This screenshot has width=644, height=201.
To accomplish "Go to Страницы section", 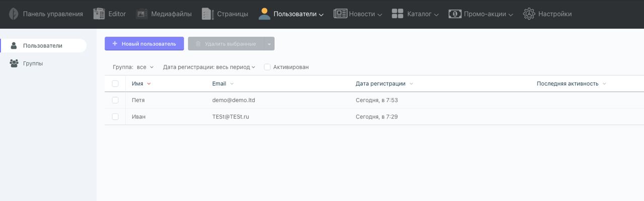I will [x=232, y=14].
